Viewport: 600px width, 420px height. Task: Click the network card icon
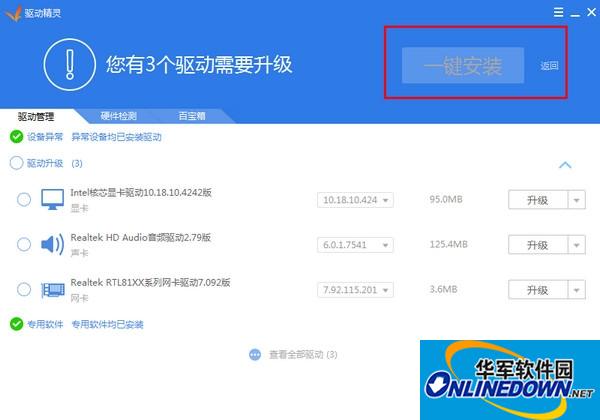52,290
